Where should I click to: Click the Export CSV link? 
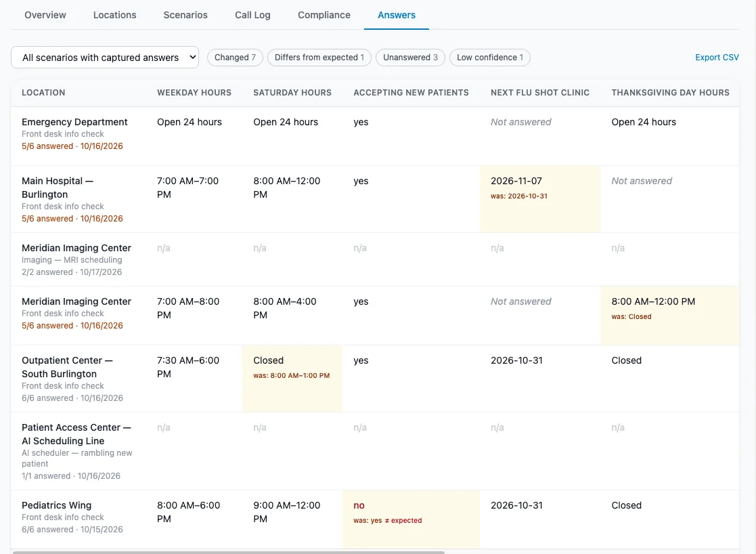(x=717, y=58)
